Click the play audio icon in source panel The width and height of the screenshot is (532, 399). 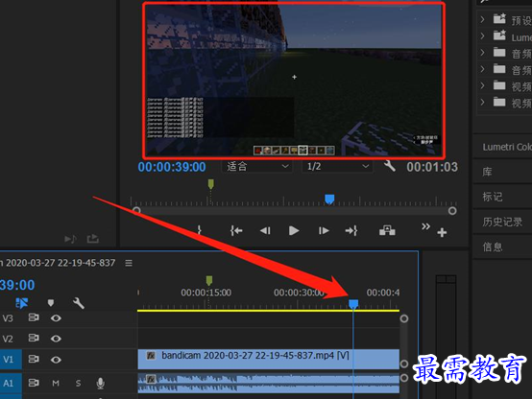pyautogui.click(x=70, y=239)
